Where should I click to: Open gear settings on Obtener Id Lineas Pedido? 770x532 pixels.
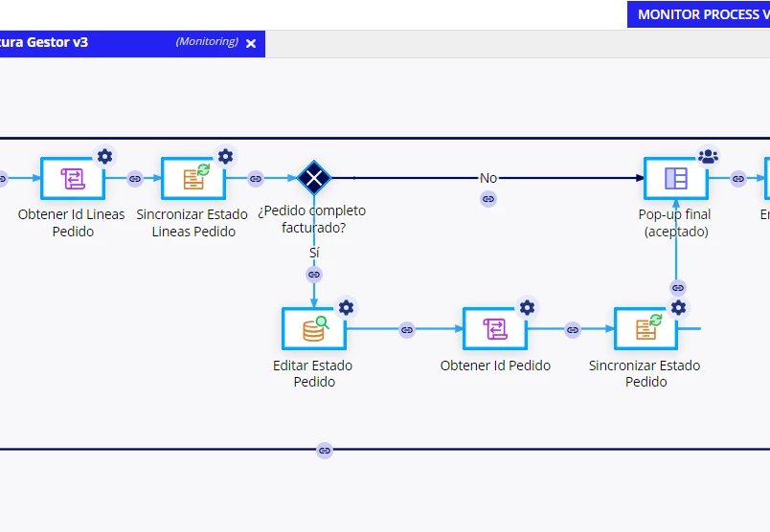point(104,157)
